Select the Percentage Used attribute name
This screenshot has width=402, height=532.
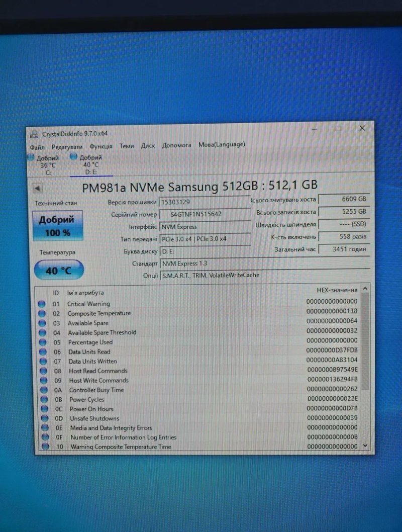[x=90, y=342]
